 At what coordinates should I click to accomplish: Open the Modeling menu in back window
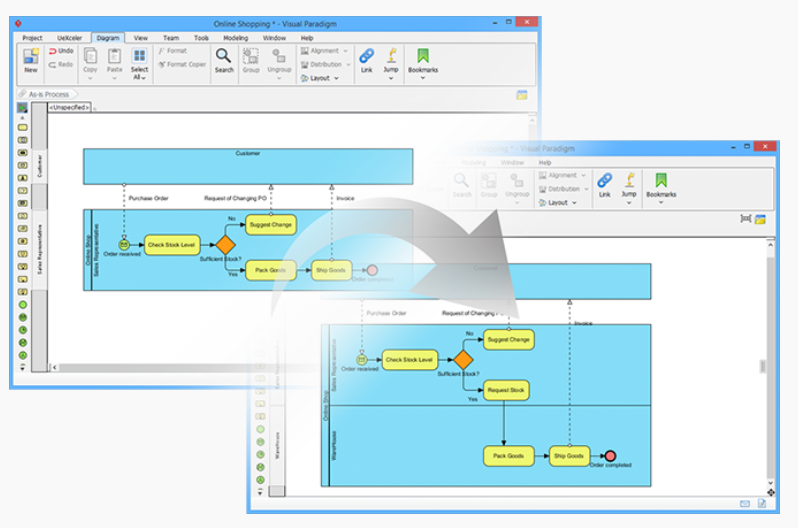point(236,38)
